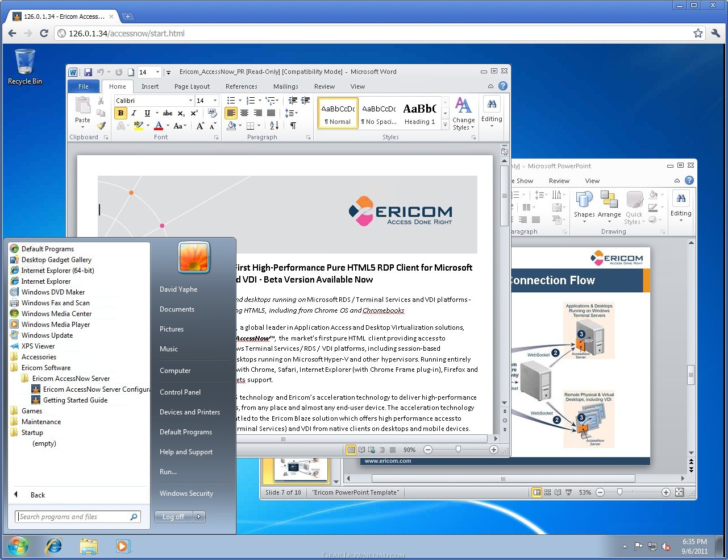Open the Log off options arrow
This screenshot has height=560, width=728.
(199, 517)
